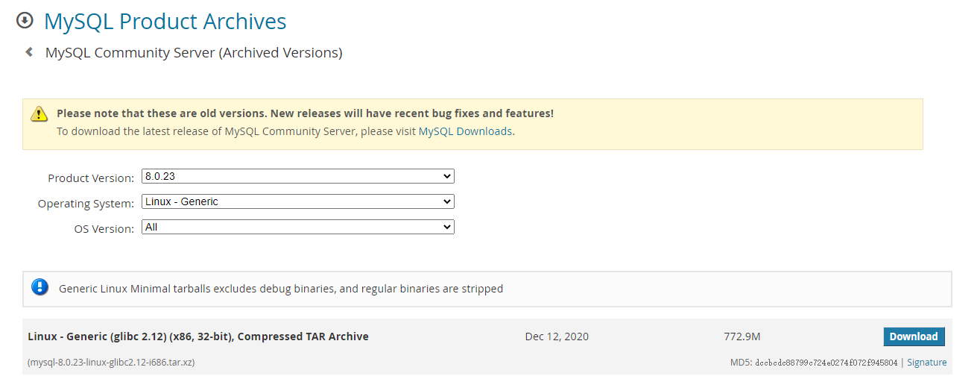Open the Product Version dropdown
This screenshot has width=980, height=382.
tap(297, 177)
